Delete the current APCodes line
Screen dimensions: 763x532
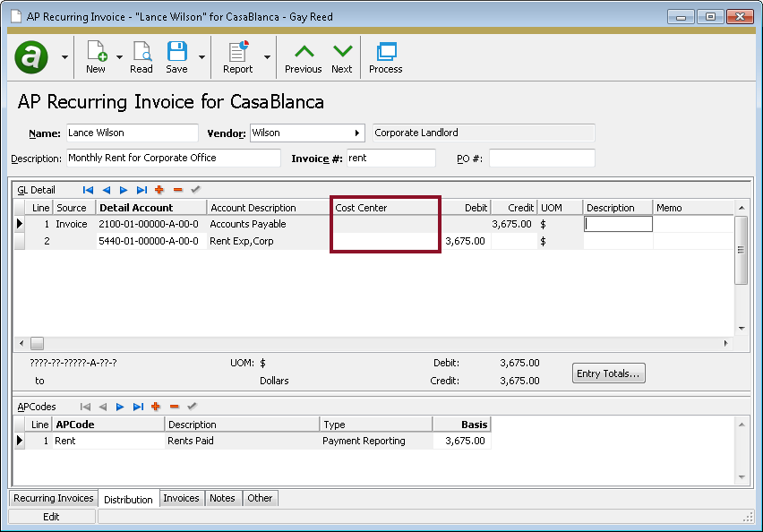[175, 407]
